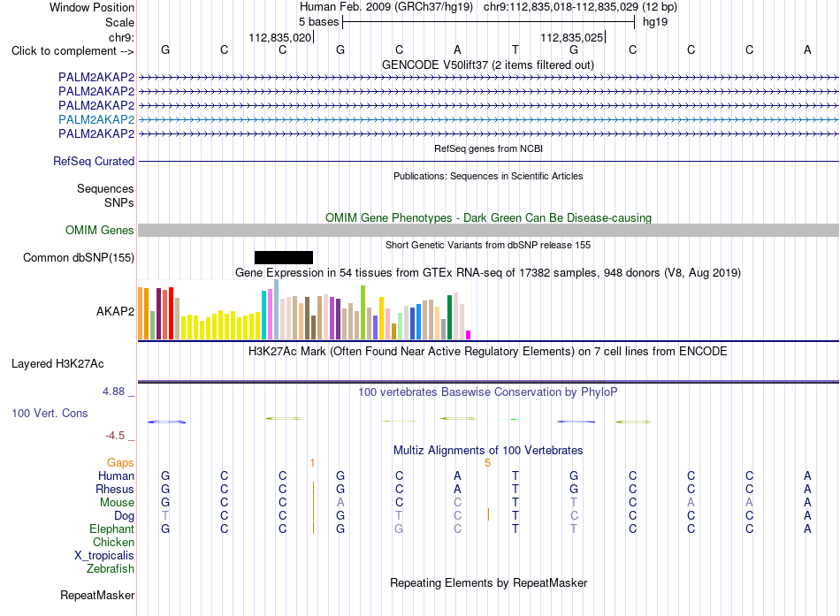
Task: Click the "hg19" text beside scale bar
Action: 655,22
